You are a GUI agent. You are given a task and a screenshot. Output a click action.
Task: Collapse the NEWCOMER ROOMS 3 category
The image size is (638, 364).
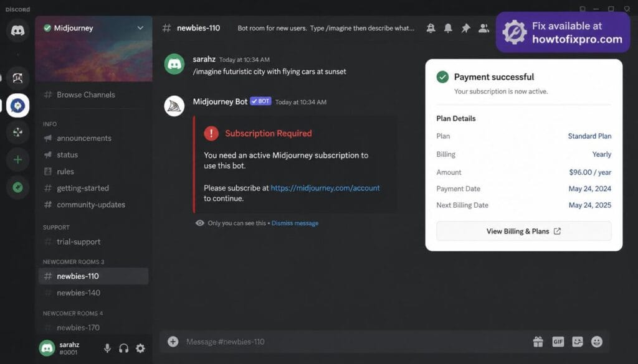point(74,261)
